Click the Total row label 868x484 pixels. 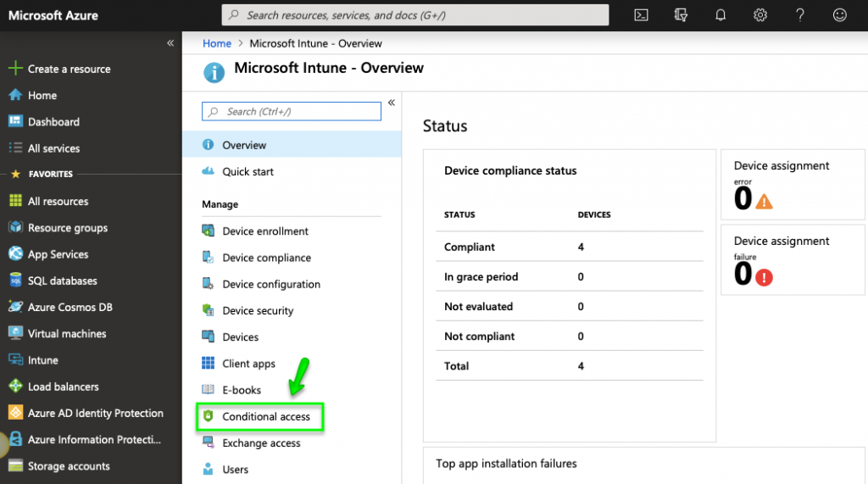point(456,366)
